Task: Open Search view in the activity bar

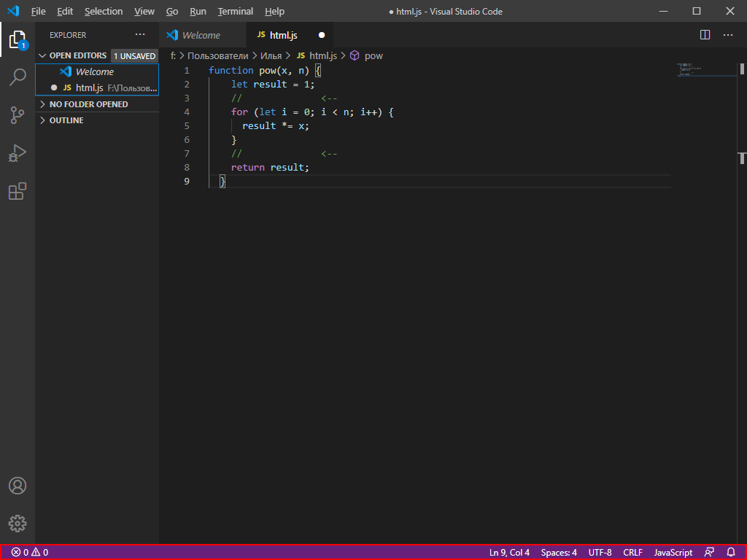Action: 18,77
